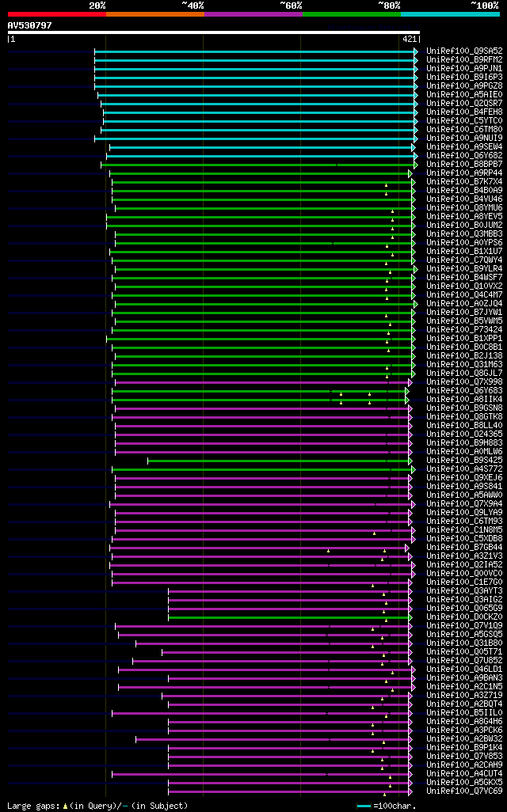Select UniRef100_Q7VC69 last row label

tap(464, 791)
